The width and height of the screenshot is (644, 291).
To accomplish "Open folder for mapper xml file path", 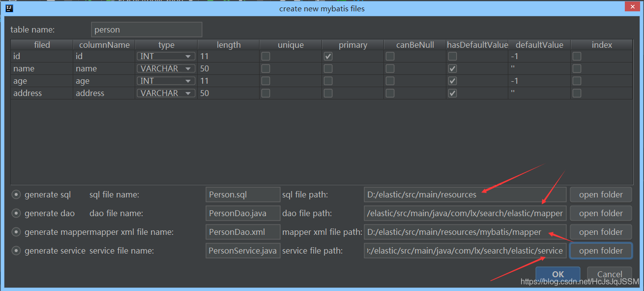I will point(601,232).
